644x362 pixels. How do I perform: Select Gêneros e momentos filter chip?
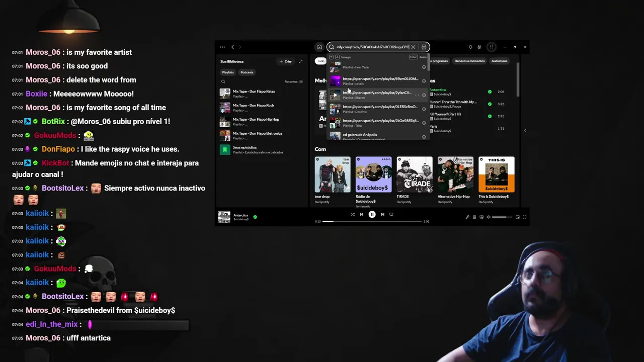[469, 61]
